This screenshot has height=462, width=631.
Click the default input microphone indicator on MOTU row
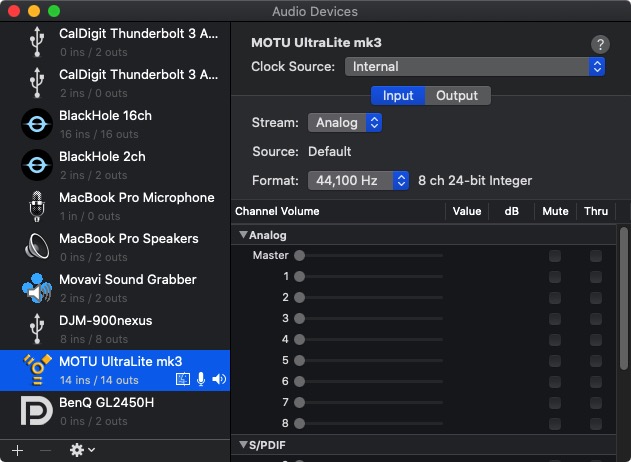click(201, 379)
